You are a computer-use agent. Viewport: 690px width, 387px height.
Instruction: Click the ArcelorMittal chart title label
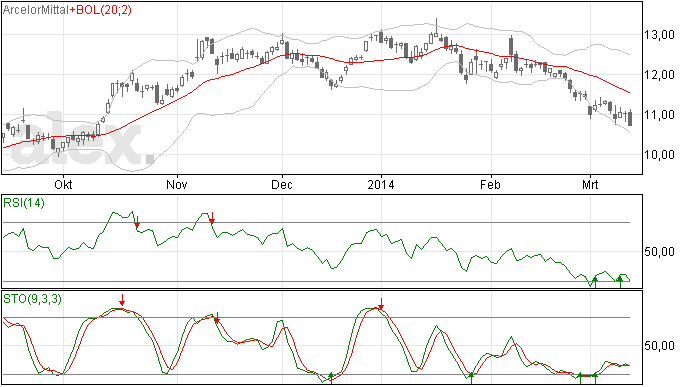click(36, 10)
